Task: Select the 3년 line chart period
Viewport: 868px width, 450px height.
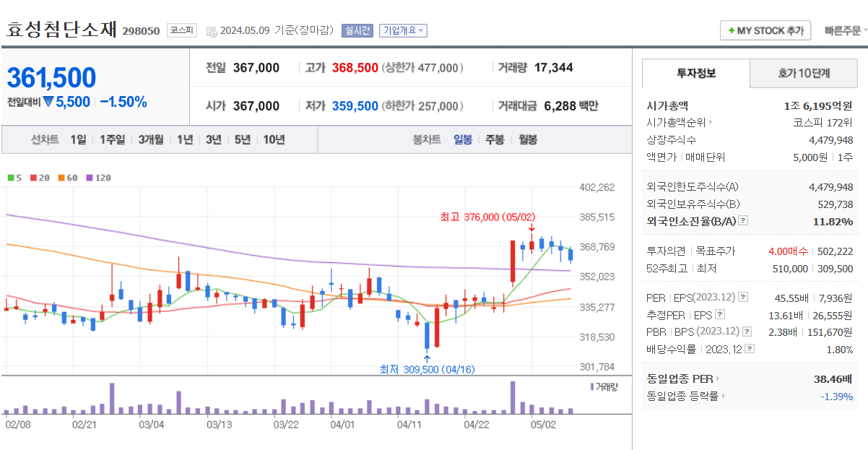Action: pos(213,139)
